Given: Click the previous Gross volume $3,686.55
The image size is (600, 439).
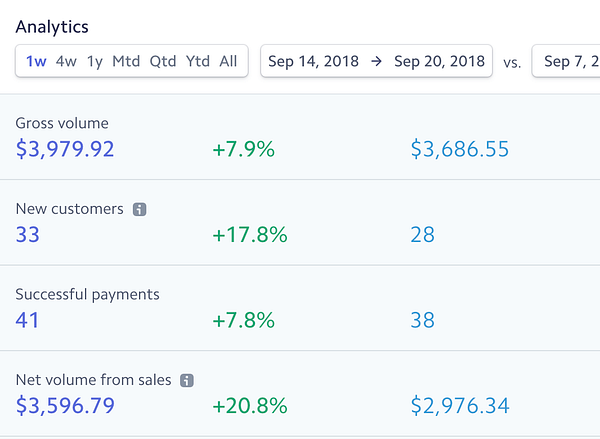Looking at the screenshot, I should (460, 149).
